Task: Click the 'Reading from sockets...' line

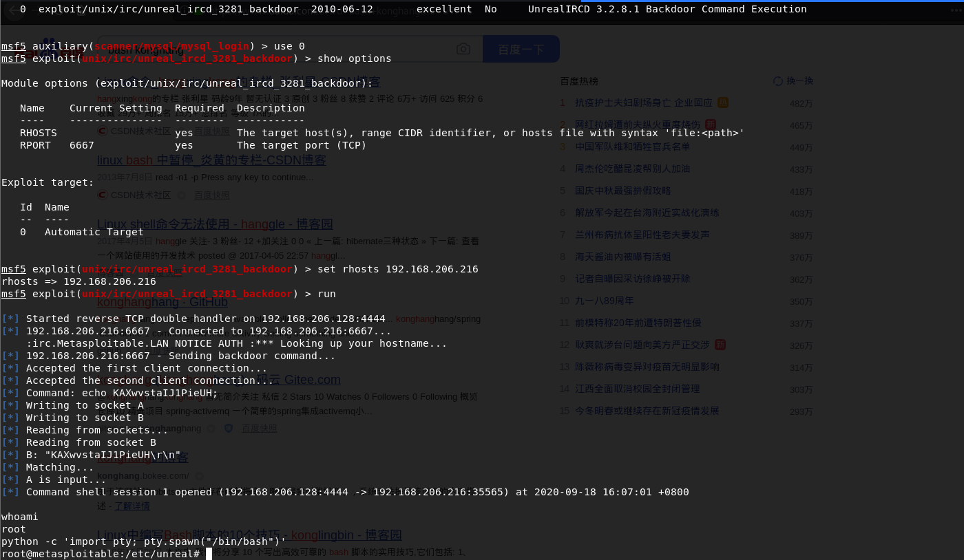Action: [85, 430]
